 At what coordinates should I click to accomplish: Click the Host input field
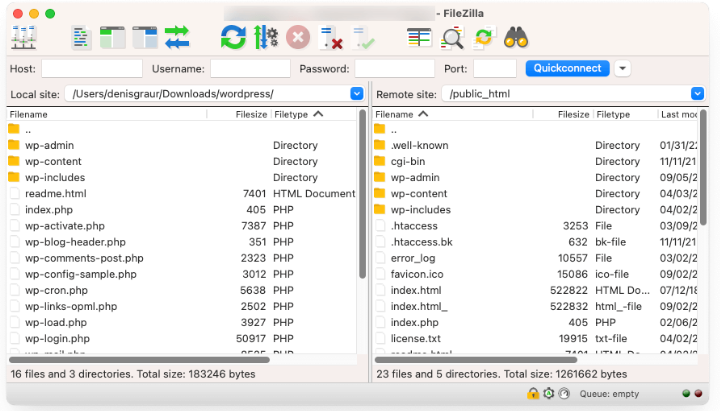tap(92, 69)
